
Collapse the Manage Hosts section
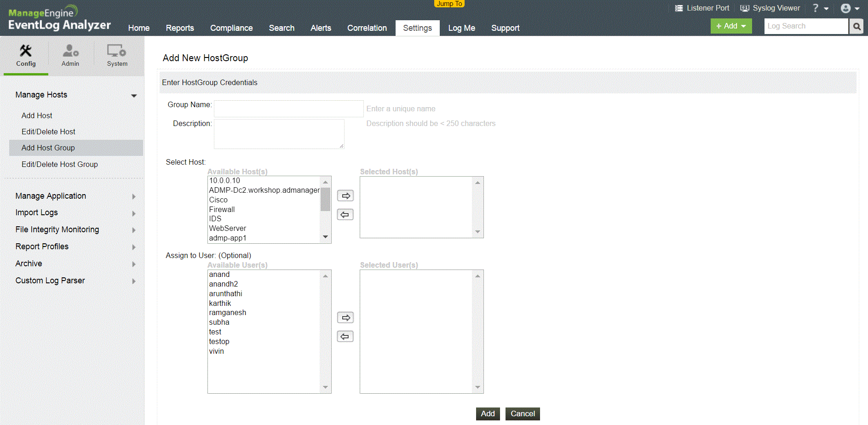134,96
